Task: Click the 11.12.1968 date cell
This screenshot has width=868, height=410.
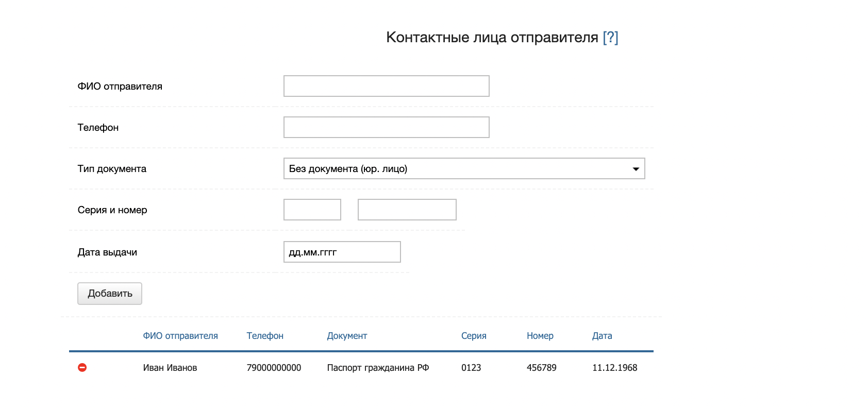Action: pos(614,368)
